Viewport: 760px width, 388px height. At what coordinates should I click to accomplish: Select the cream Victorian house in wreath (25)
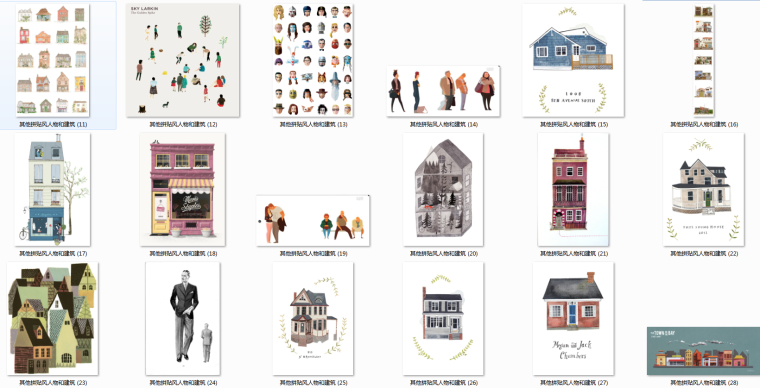(x=313, y=319)
